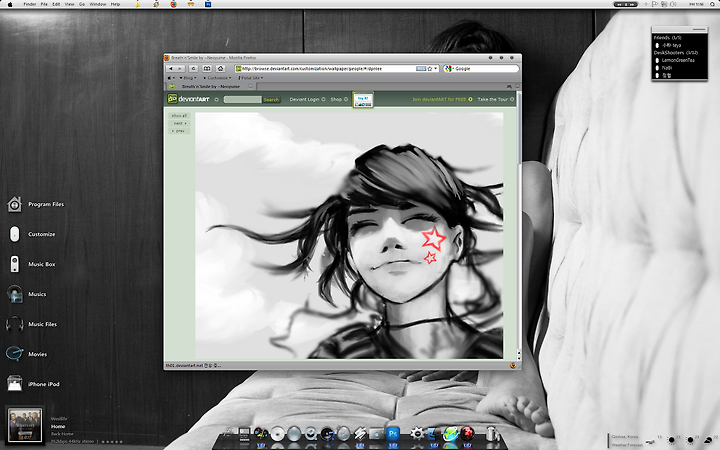Reload the page in Firefox
The height and width of the screenshot is (450, 720).
pos(193,68)
